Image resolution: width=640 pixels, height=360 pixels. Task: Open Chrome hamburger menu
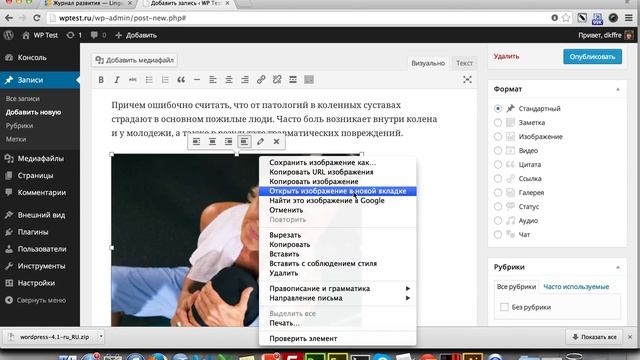pos(629,18)
